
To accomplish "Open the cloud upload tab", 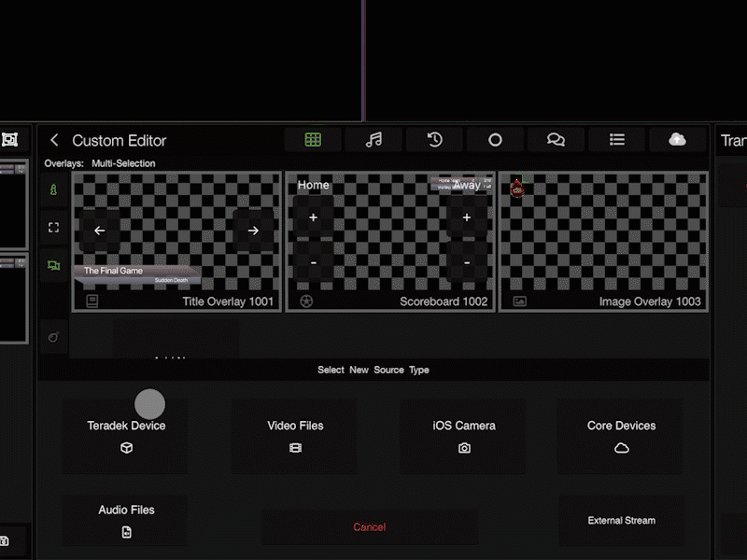I will coord(677,140).
